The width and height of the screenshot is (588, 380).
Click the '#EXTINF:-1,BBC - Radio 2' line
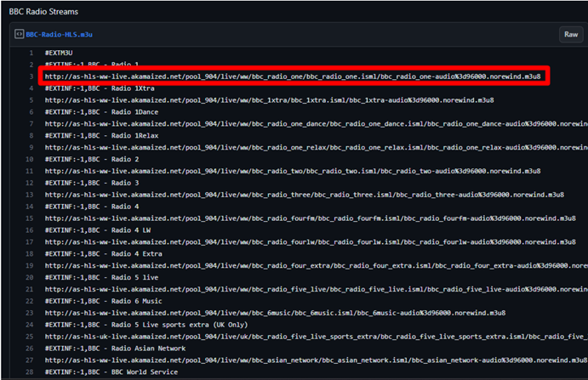tap(92, 159)
